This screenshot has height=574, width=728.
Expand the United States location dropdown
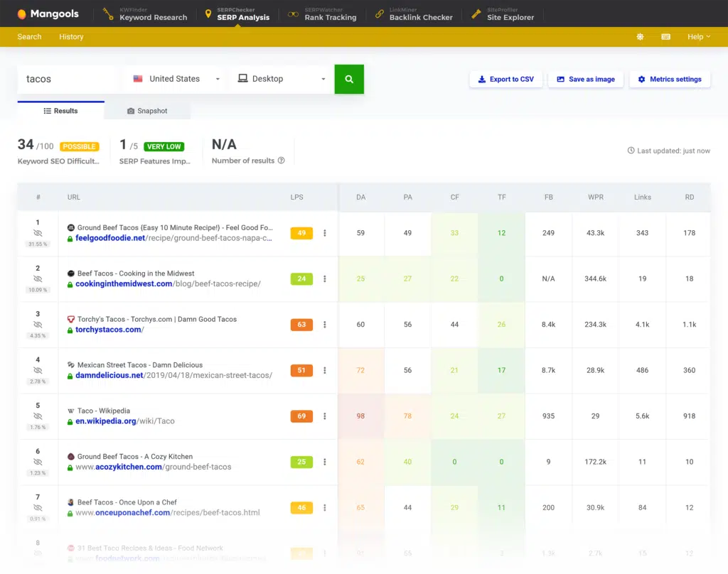(176, 79)
